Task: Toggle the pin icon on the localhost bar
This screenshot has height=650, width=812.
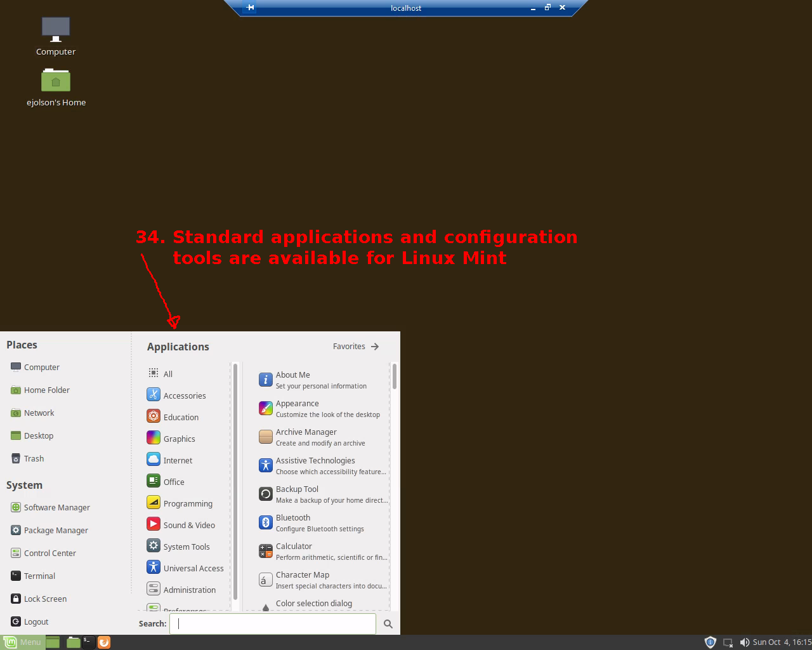Action: point(251,8)
